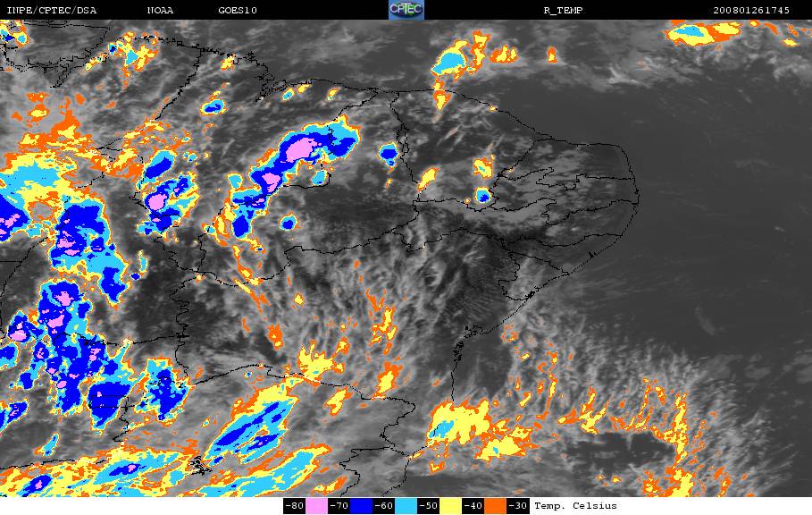Click the -50 legend value

point(428,506)
